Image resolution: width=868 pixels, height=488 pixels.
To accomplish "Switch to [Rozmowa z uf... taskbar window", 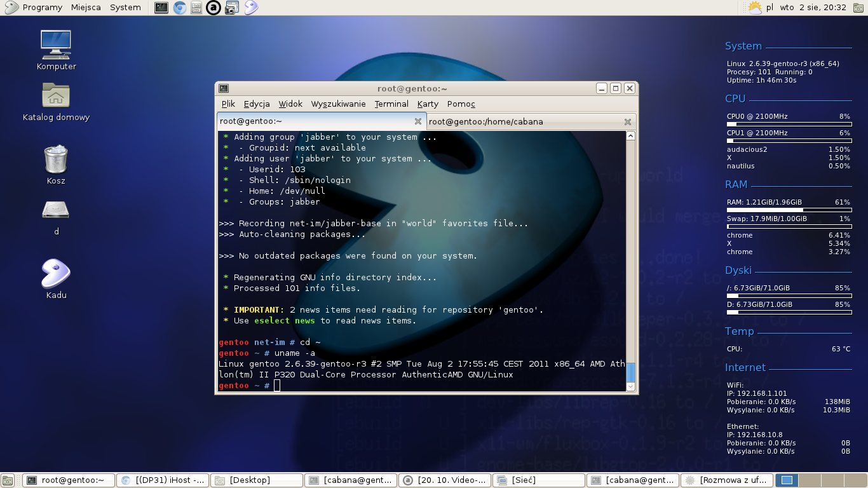I will point(728,480).
